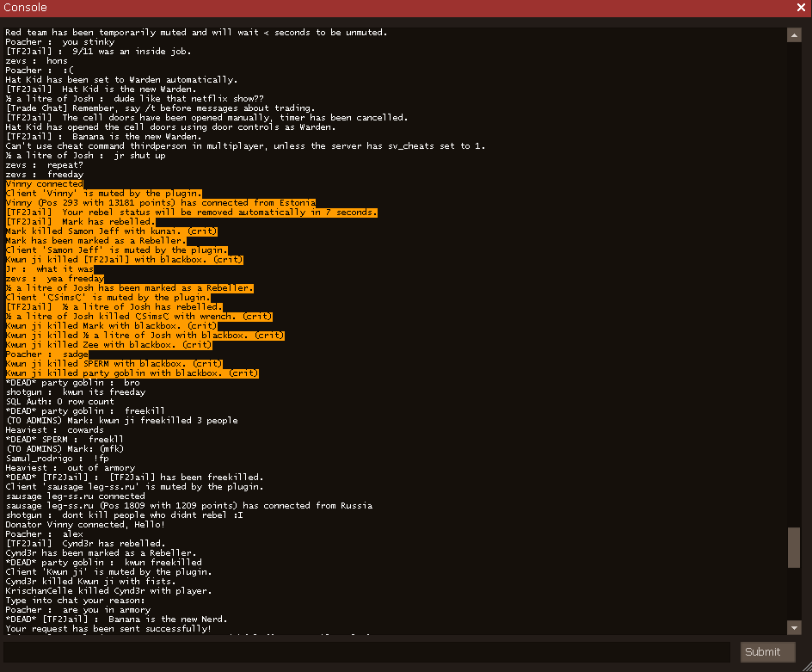Click the highlighted line about connecting from Estonia
Screen dimensions: 812x672
coord(160,203)
